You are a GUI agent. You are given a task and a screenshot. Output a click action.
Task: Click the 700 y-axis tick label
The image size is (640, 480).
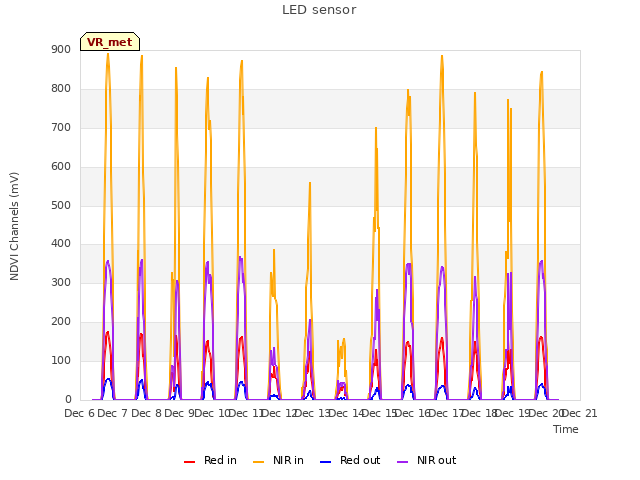pos(61,128)
